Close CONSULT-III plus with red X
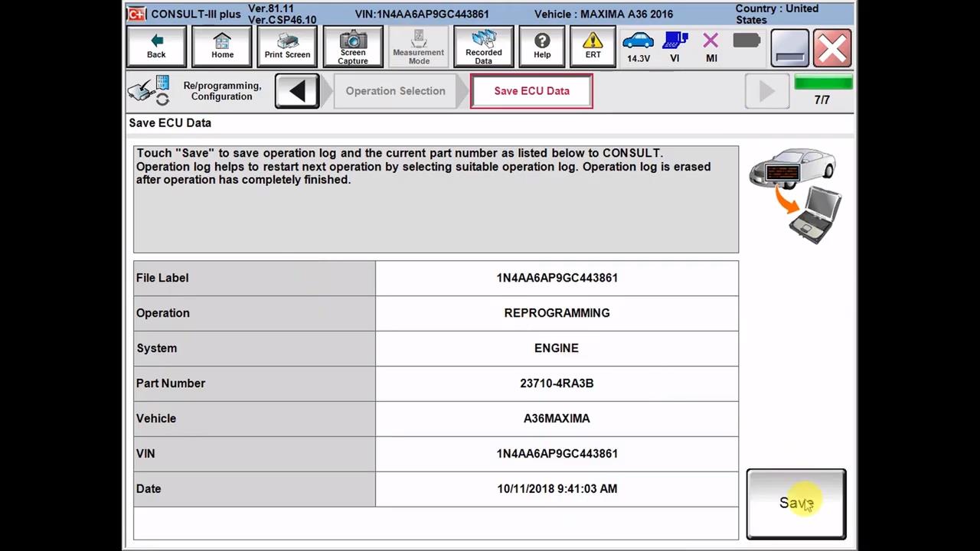Viewport: 980px width, 551px height. click(832, 47)
